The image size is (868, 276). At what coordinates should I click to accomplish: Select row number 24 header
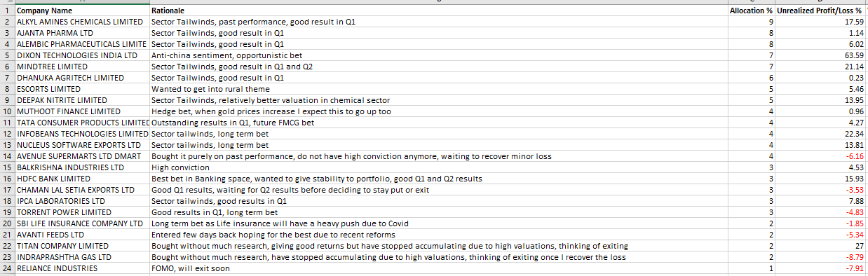coord(7,268)
